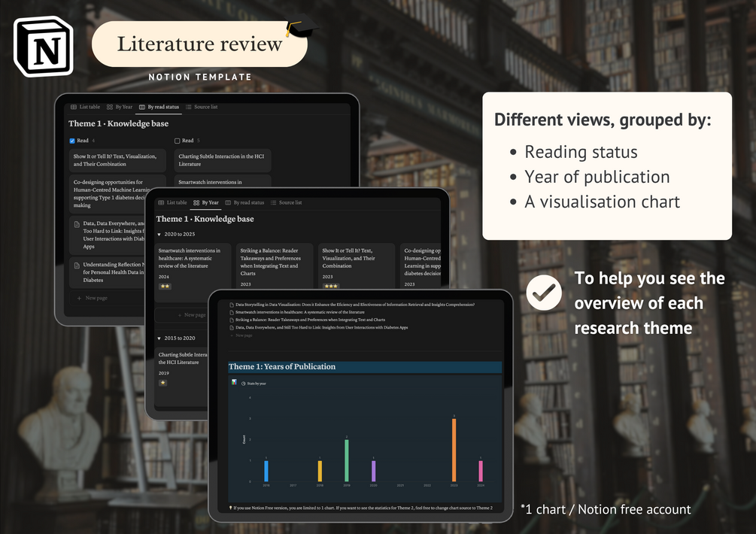756x534 pixels.
Task: Open the 'Smartwatch interventions in' card under unchecked Read
Action: (x=223, y=181)
